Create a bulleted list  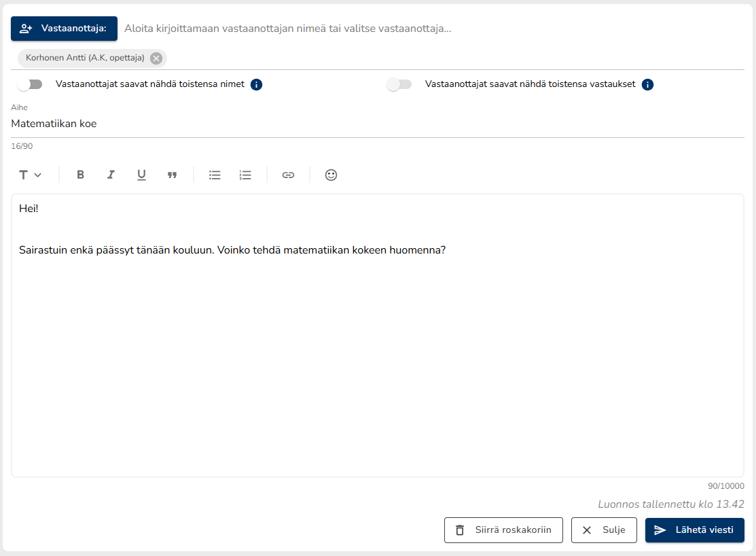[215, 175]
